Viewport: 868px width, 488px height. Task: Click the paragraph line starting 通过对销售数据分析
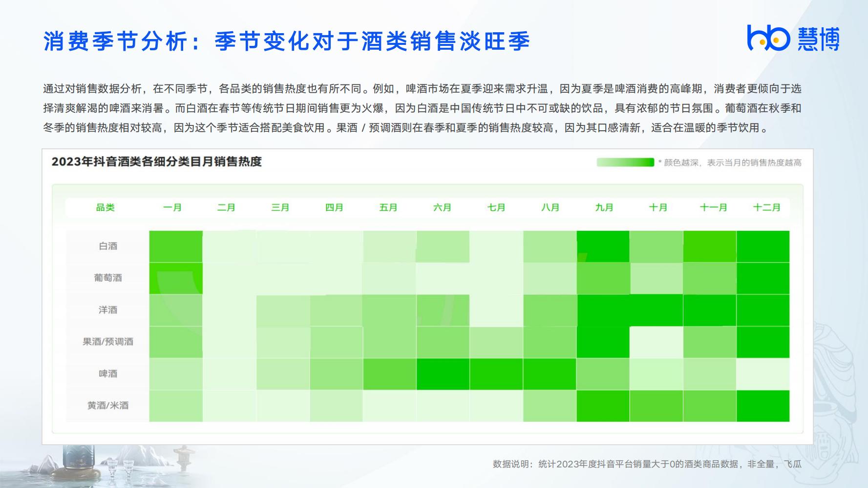[x=422, y=89]
